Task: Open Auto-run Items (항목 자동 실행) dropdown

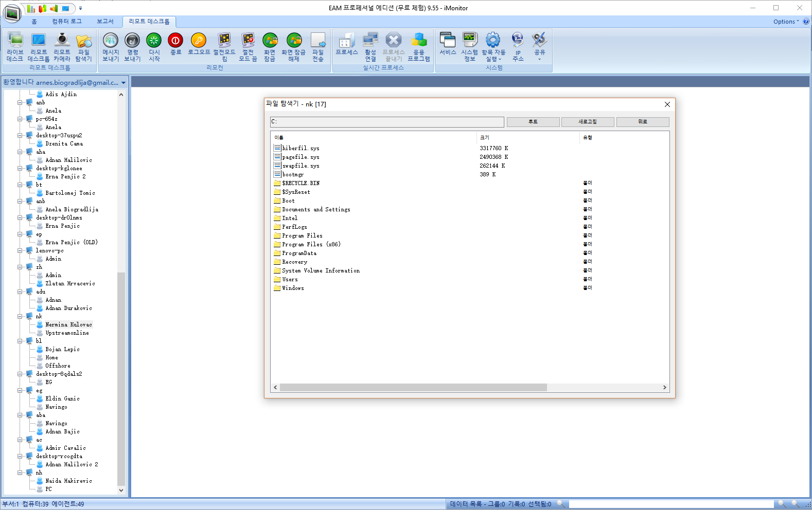Action: click(493, 47)
